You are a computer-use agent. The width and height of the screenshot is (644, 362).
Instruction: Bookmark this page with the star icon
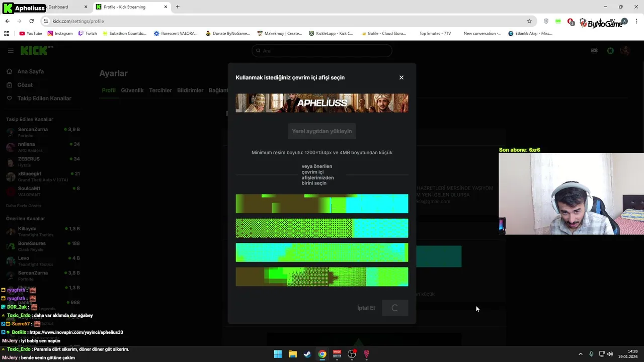[x=529, y=21]
